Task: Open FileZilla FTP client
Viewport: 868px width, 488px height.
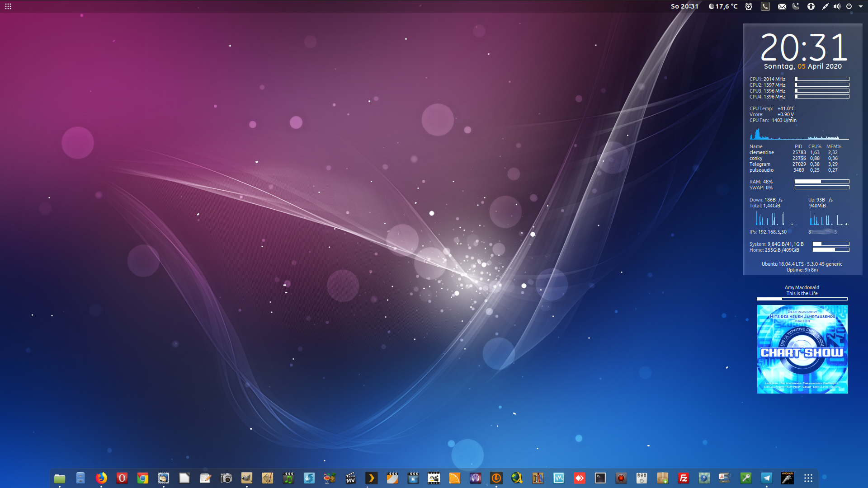Action: (684, 478)
